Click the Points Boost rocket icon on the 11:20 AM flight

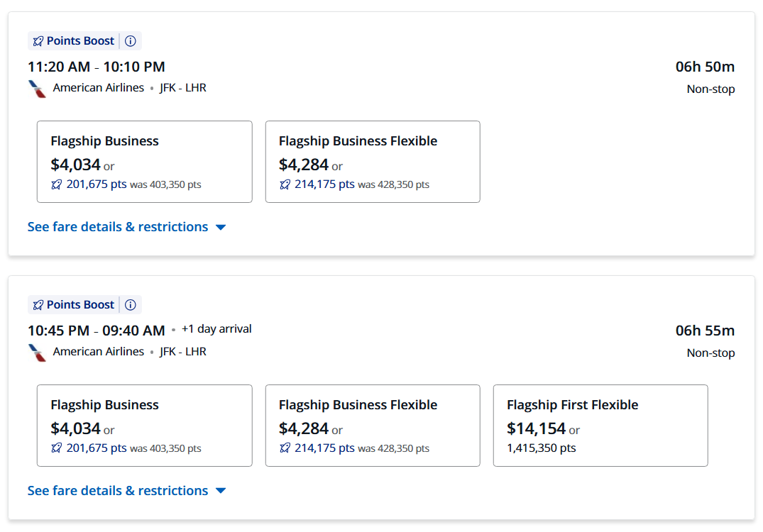[x=38, y=41]
